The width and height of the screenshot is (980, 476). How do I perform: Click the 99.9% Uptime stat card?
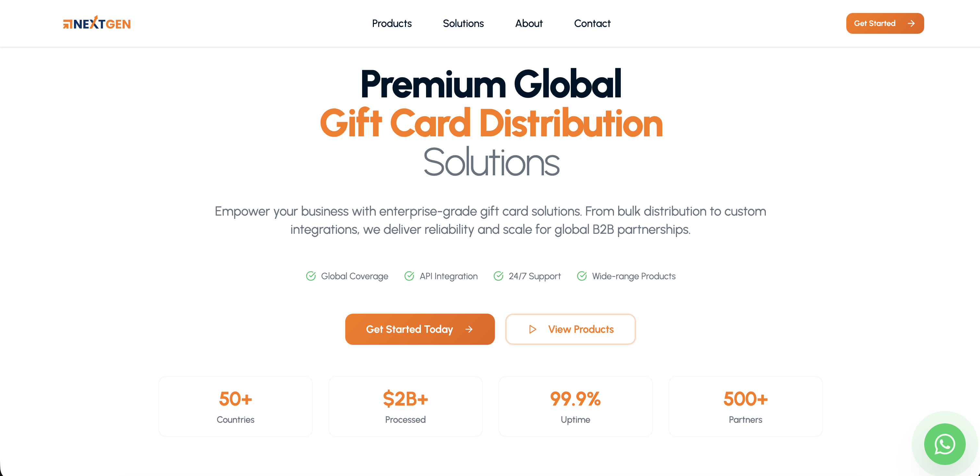coord(575,406)
